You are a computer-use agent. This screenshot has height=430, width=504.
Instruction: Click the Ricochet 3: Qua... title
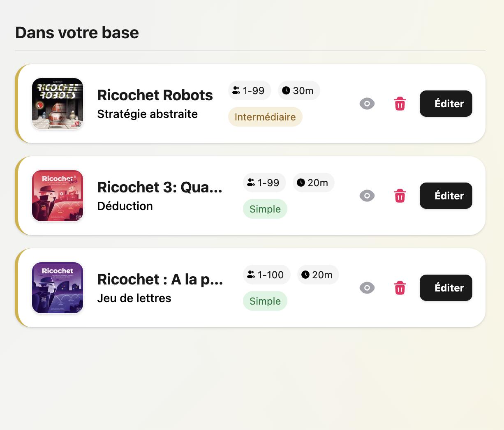(160, 187)
